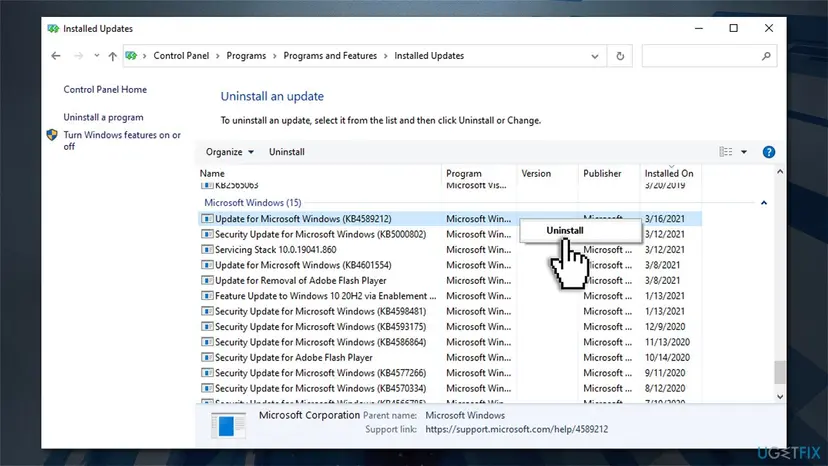Click the update icon beside KB4593175
The width and height of the screenshot is (828, 466).
(x=207, y=327)
